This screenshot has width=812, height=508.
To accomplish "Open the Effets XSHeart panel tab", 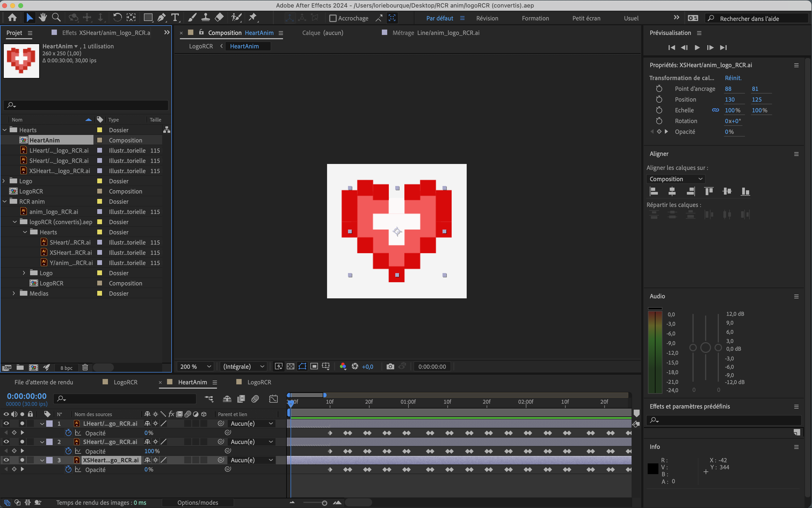I will [x=106, y=33].
